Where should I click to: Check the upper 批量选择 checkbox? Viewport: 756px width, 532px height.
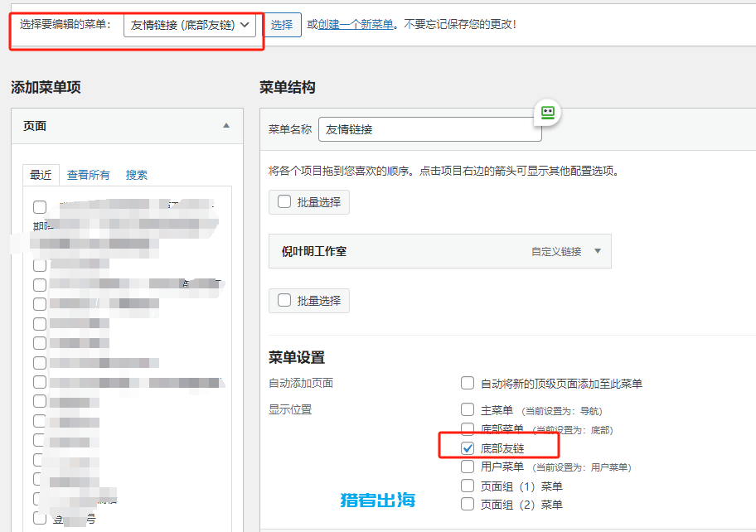pyautogui.click(x=283, y=201)
